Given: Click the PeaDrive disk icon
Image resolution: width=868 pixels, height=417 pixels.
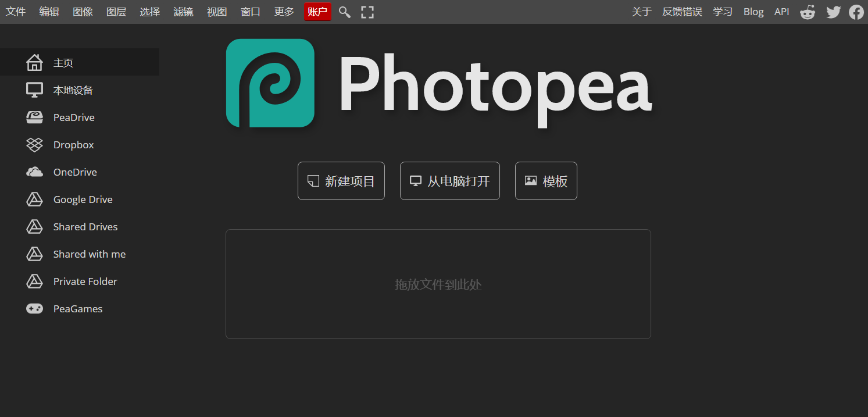Looking at the screenshot, I should [x=35, y=117].
